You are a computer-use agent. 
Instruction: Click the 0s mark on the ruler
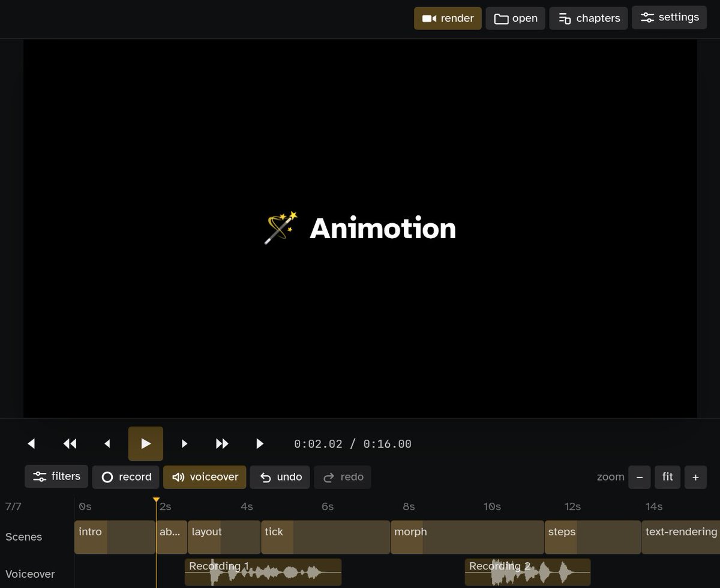85,507
